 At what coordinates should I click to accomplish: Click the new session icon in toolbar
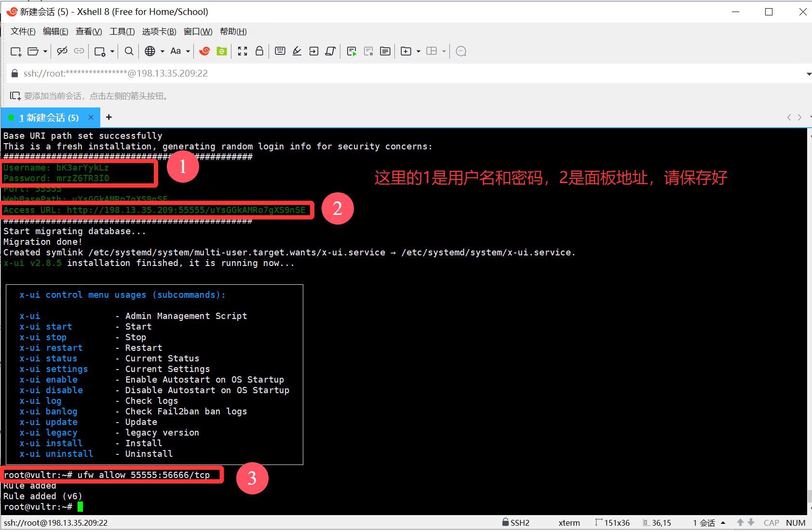[x=15, y=51]
